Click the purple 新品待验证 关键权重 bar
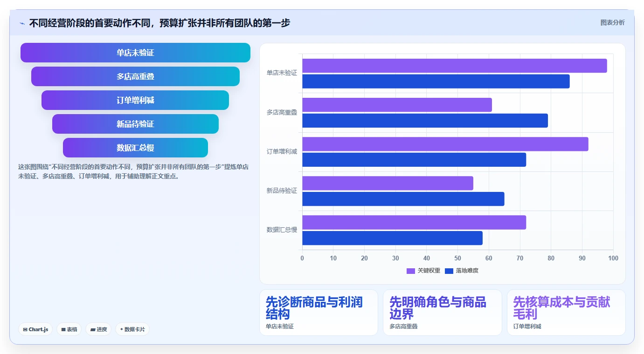644x354 pixels. (x=388, y=183)
